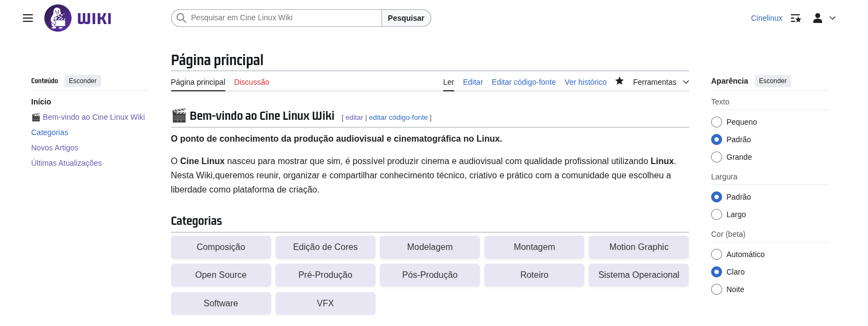Viewport: 868px width, 326px height.
Task: Select Automático color mode
Action: click(x=717, y=254)
